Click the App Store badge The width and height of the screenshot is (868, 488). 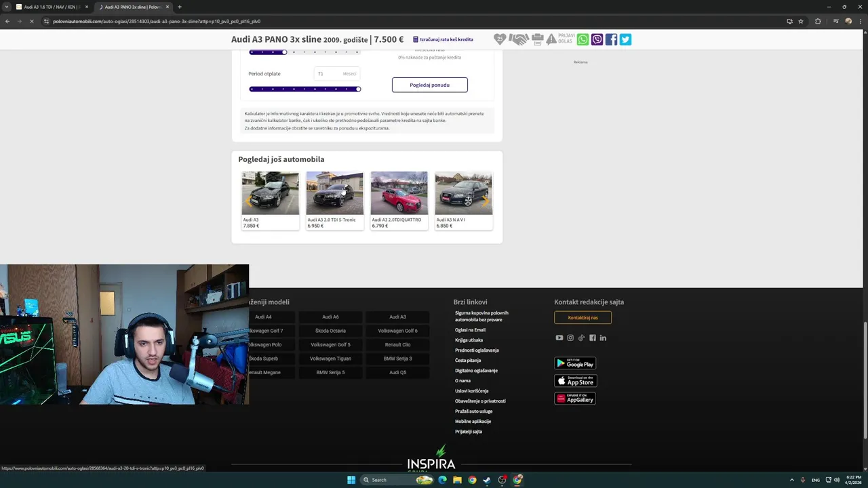coord(575,381)
